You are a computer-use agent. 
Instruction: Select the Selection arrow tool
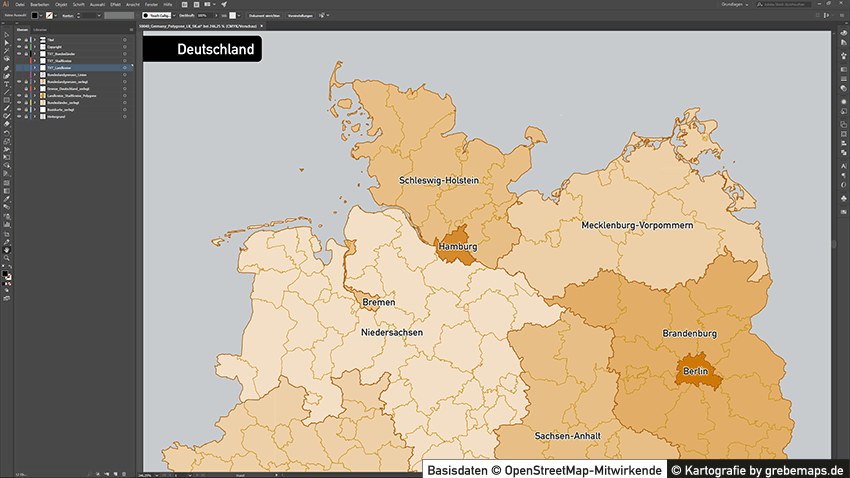coord(6,34)
